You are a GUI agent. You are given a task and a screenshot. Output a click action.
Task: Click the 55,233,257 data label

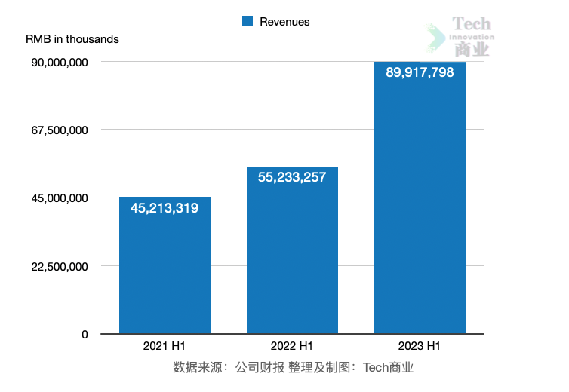click(292, 178)
